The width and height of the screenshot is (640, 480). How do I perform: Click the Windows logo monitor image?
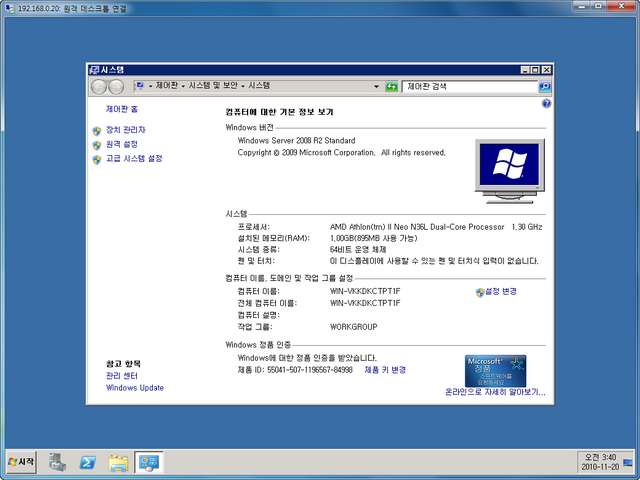point(509,171)
